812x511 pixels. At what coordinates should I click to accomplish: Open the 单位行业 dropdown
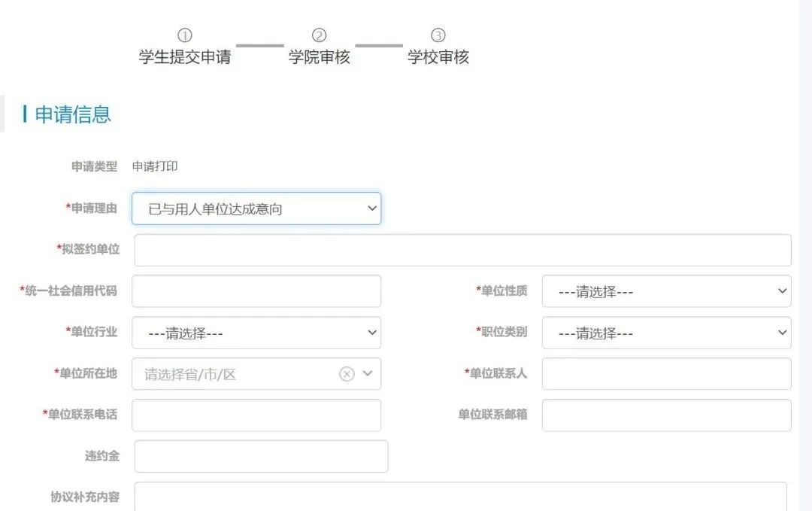256,333
